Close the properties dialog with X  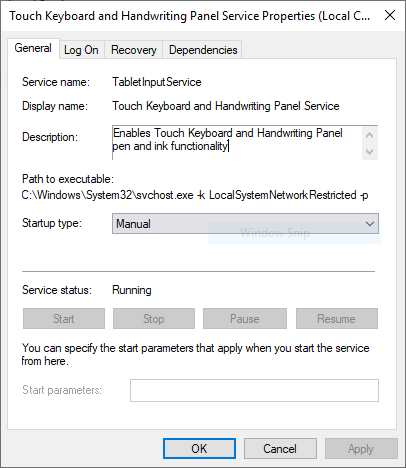[390, 15]
